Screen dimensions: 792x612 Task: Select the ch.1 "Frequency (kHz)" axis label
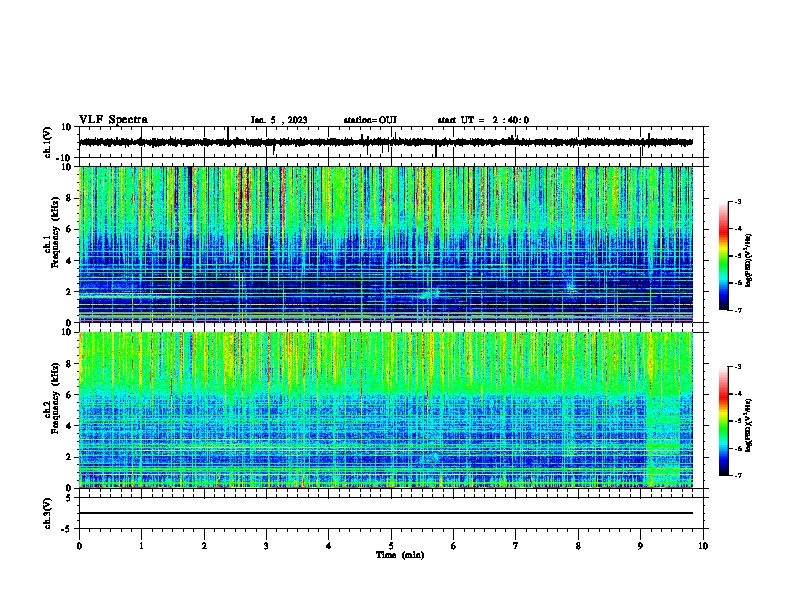tap(56, 233)
